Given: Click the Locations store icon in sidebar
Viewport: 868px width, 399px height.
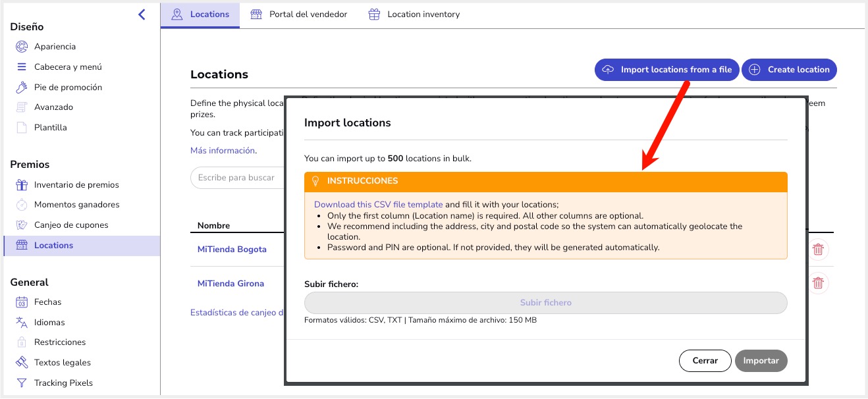Looking at the screenshot, I should [x=22, y=246].
